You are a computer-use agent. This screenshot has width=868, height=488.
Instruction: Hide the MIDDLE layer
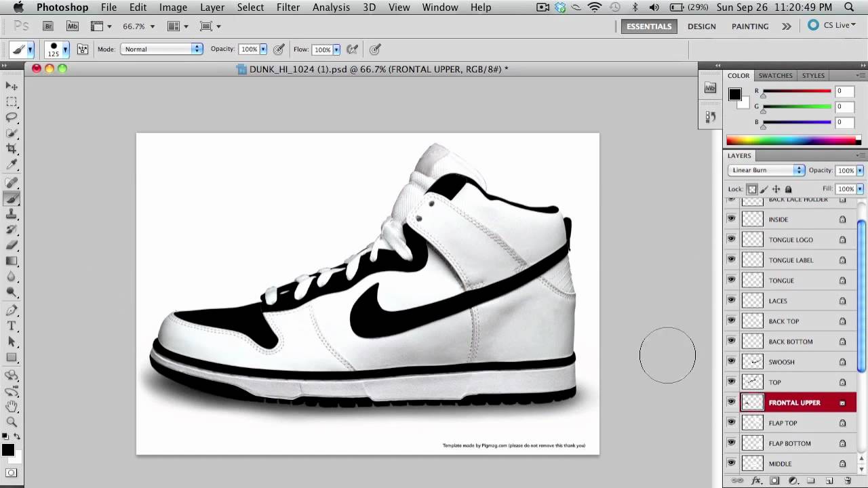click(x=731, y=463)
